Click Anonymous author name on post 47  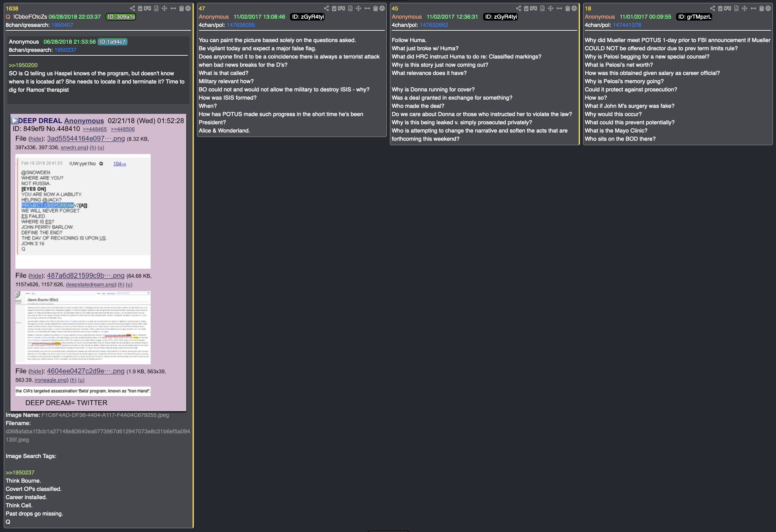click(x=214, y=17)
